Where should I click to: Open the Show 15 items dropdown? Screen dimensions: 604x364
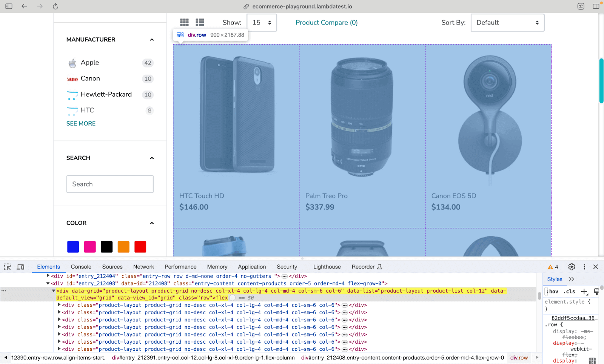(x=262, y=23)
